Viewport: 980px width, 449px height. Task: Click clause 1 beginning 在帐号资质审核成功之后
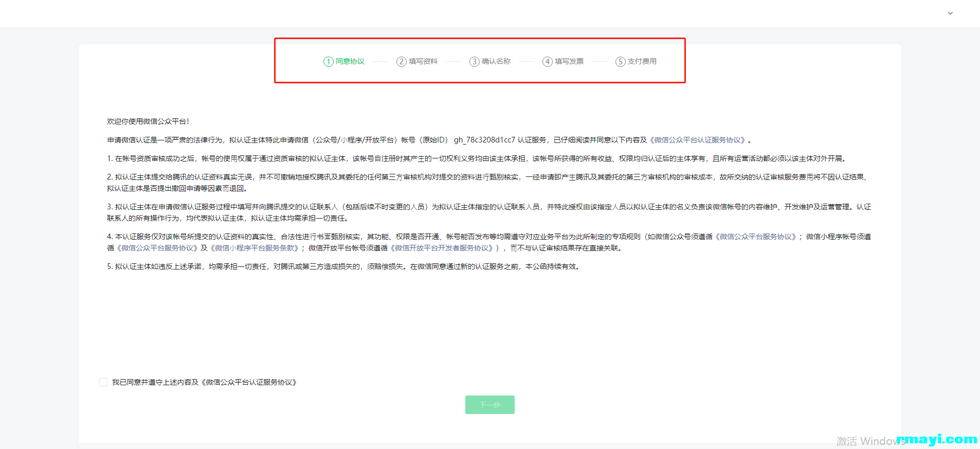pos(477,158)
